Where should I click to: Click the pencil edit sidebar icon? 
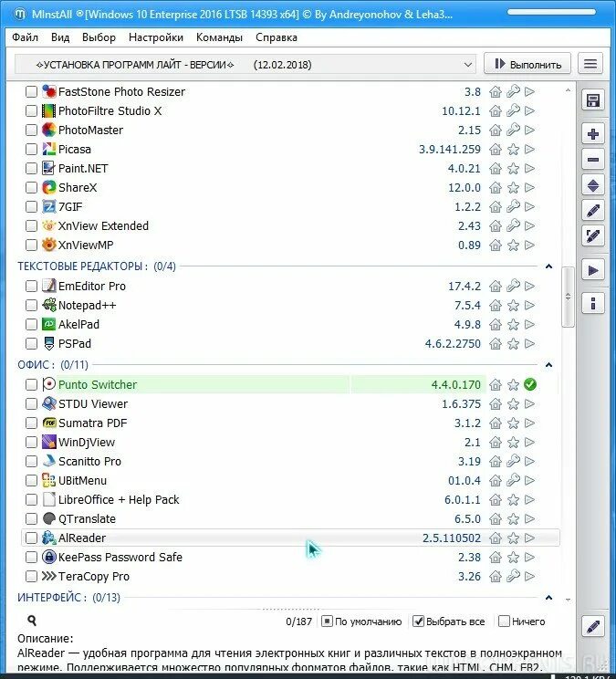click(x=592, y=211)
